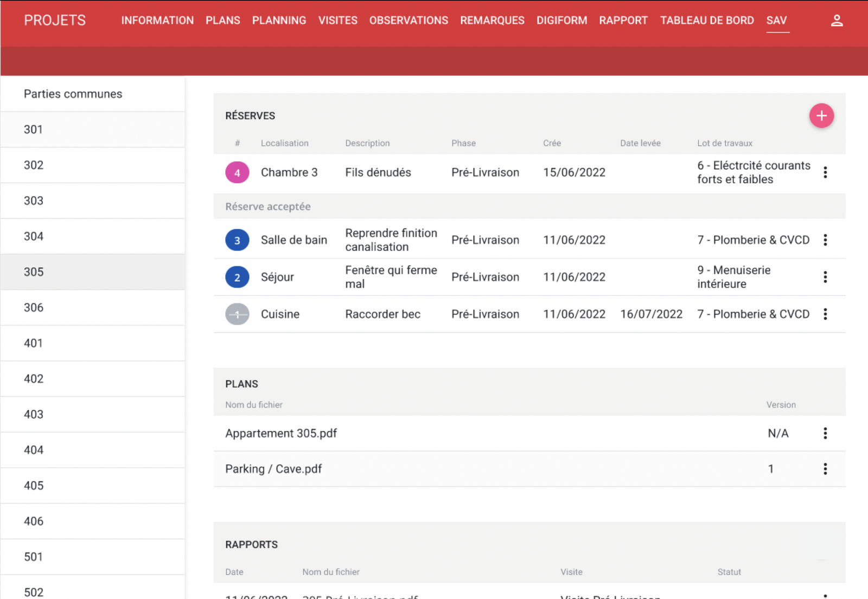Click the Lot de travaux column header
The image size is (868, 599).
725,143
